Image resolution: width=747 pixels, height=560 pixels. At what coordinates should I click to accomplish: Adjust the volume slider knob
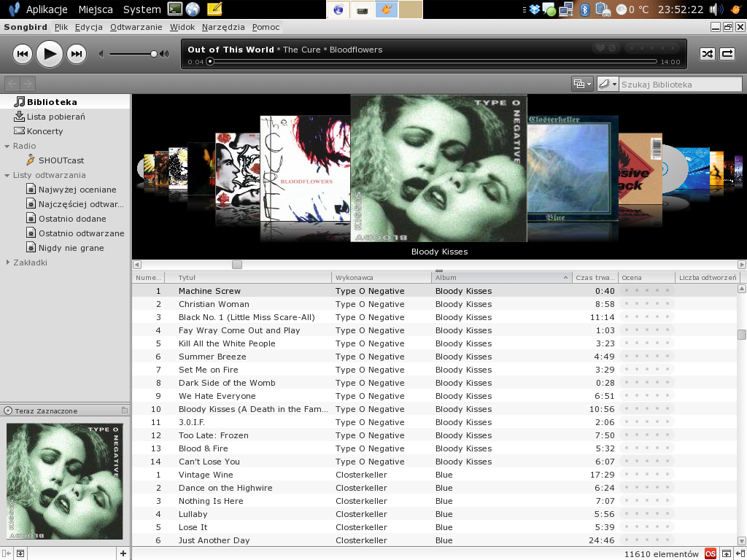point(154,54)
